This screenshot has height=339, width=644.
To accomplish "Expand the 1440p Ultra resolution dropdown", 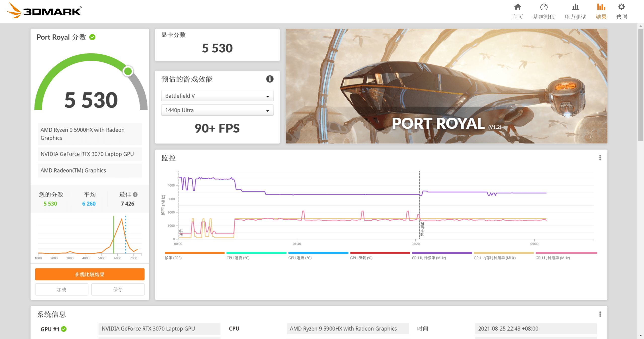I will point(217,110).
